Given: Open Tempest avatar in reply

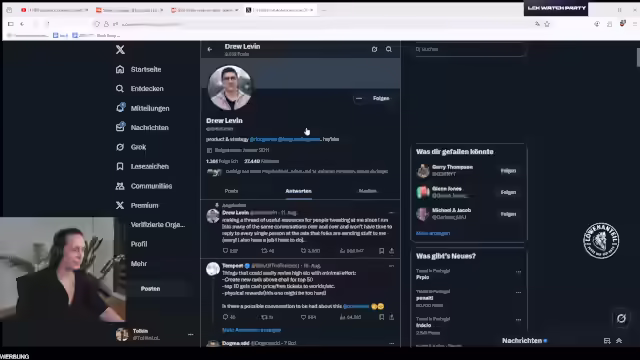Looking at the screenshot, I should pos(213,269).
